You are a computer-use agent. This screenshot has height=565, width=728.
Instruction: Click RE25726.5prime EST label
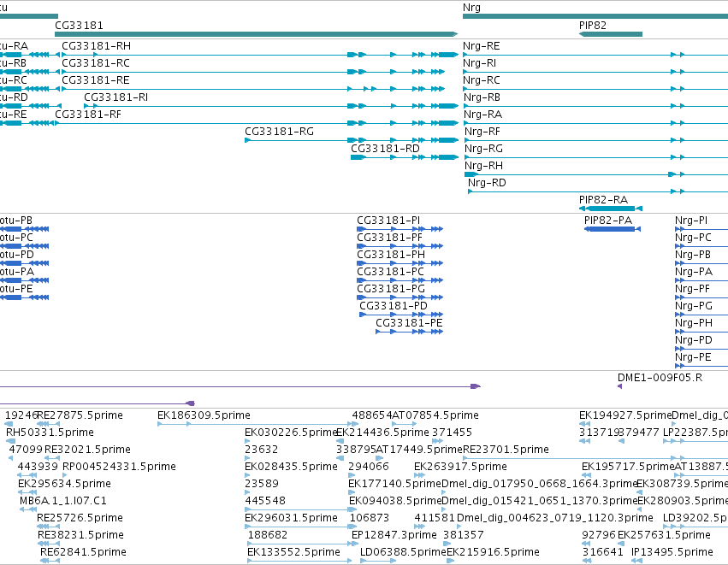(80, 518)
